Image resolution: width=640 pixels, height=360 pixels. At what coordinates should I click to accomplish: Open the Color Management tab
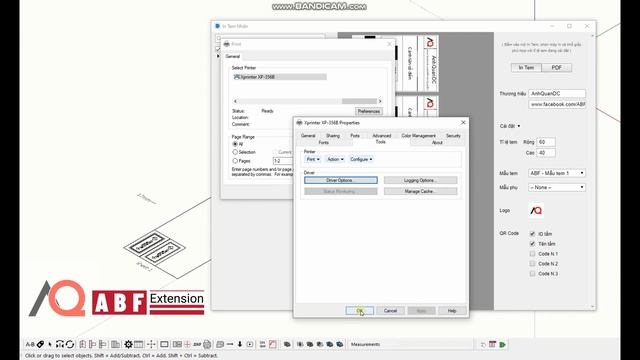point(418,136)
